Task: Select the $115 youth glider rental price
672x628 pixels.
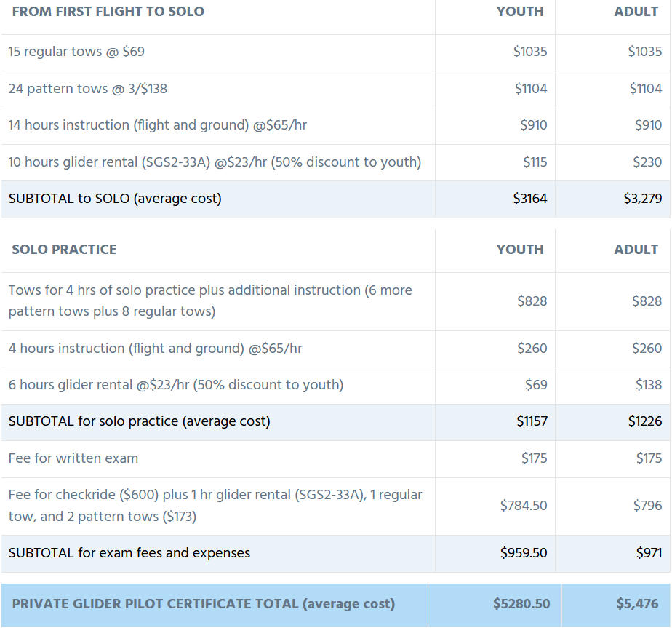Action: (535, 162)
